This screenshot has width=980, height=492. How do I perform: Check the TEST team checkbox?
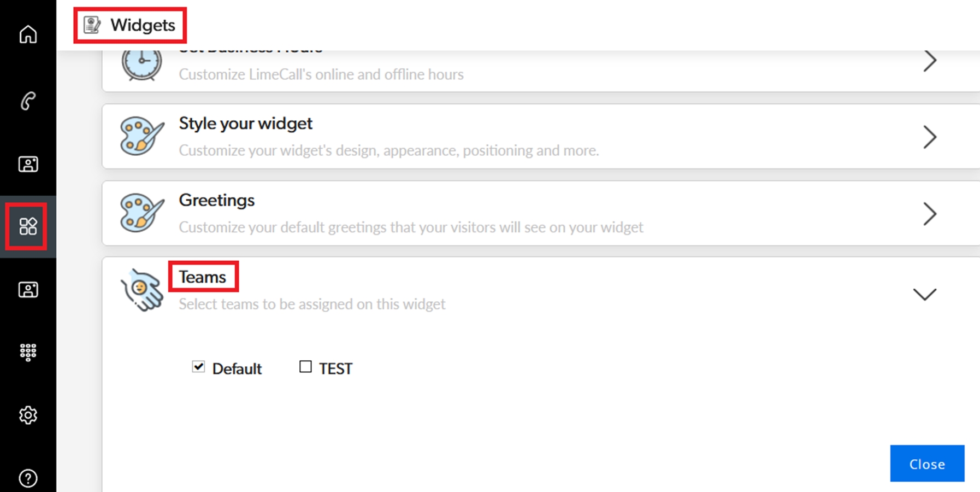click(305, 367)
